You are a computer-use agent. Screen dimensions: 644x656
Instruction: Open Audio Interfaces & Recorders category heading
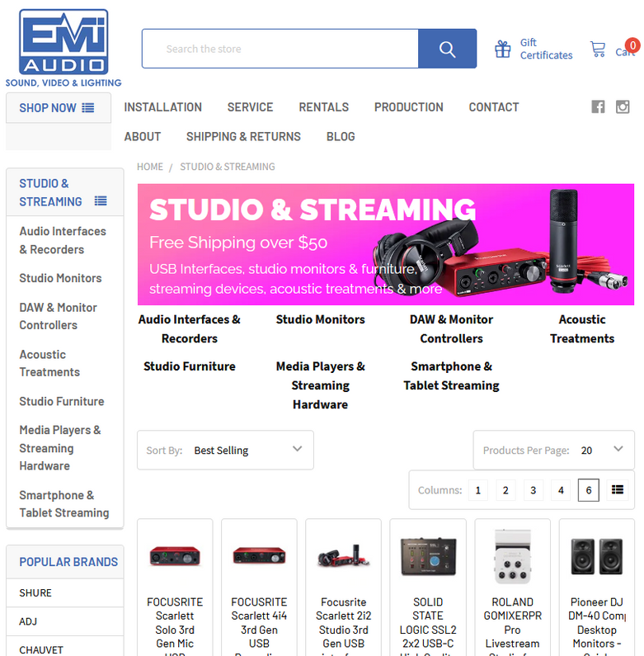[190, 329]
